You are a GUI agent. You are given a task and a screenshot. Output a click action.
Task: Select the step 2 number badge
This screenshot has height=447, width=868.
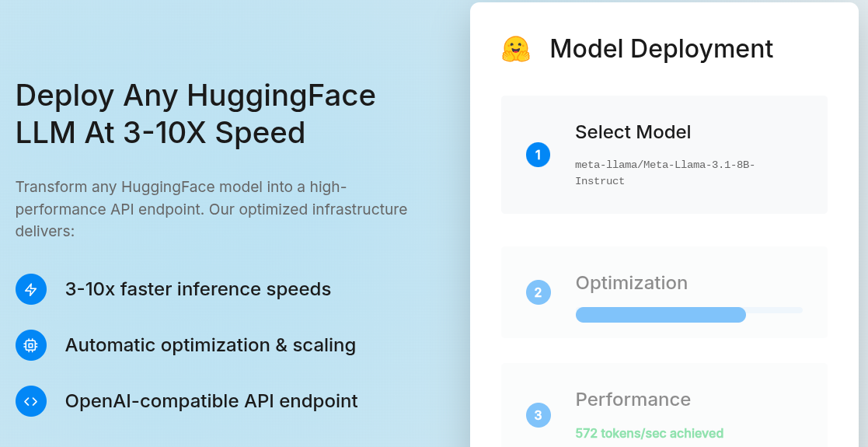click(x=538, y=292)
